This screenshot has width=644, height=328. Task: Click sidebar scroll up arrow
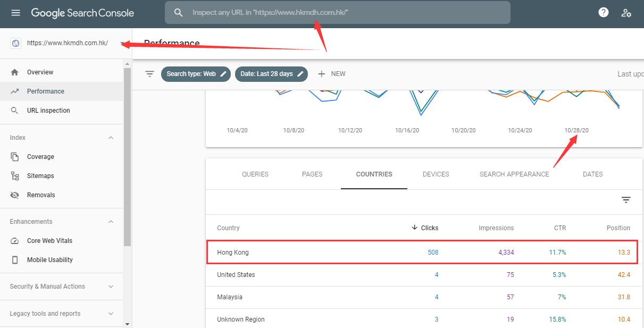pyautogui.click(x=127, y=64)
